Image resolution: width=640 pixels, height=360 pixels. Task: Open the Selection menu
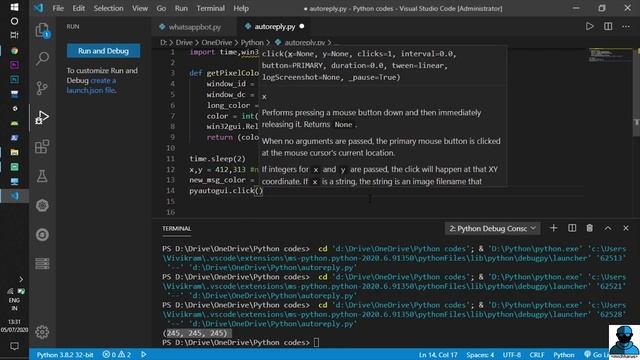(x=108, y=8)
